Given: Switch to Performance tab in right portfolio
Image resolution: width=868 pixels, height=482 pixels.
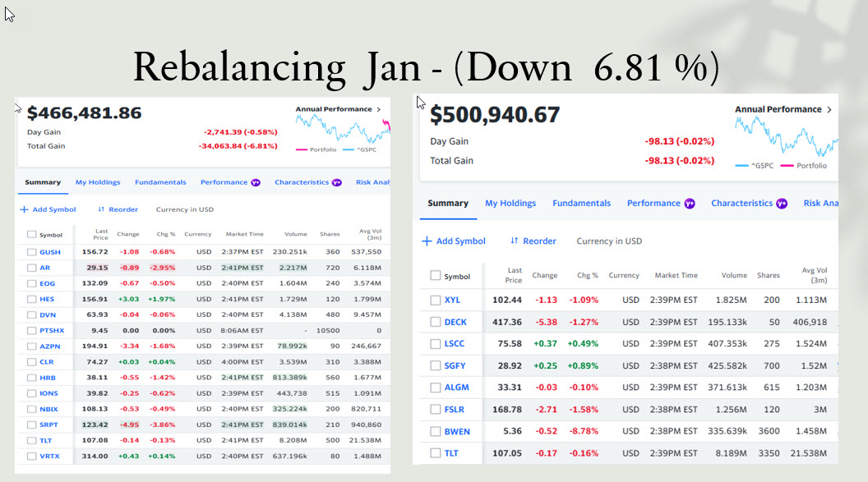Looking at the screenshot, I should tap(653, 204).
